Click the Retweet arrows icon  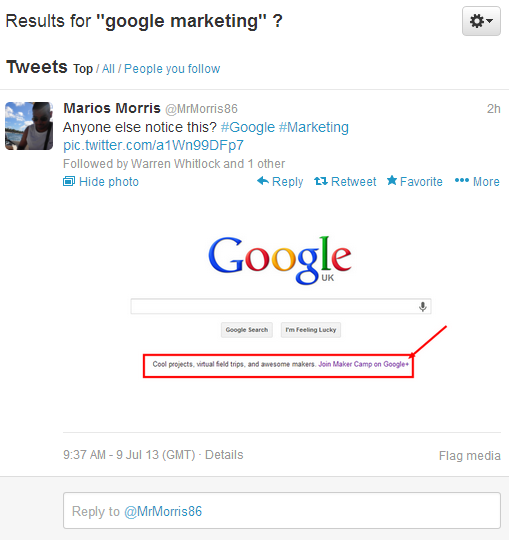pos(321,181)
